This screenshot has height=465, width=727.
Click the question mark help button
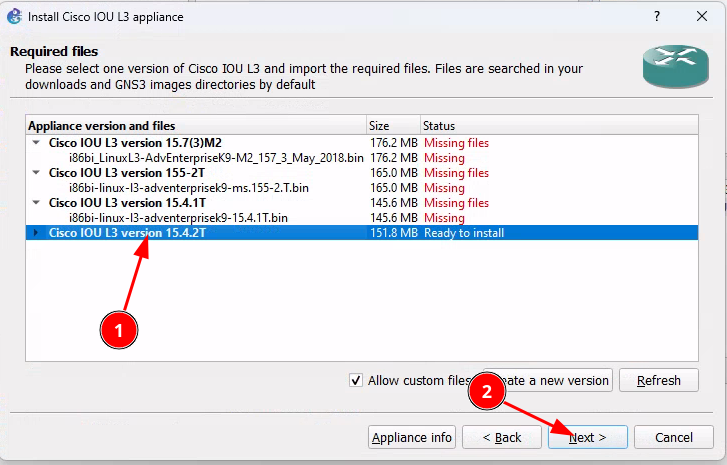coord(657,17)
